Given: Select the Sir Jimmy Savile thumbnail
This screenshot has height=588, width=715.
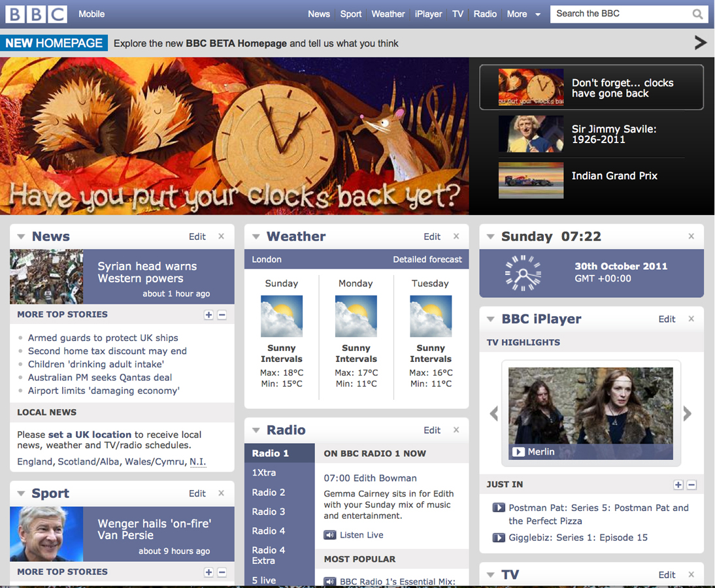Looking at the screenshot, I should [x=531, y=133].
